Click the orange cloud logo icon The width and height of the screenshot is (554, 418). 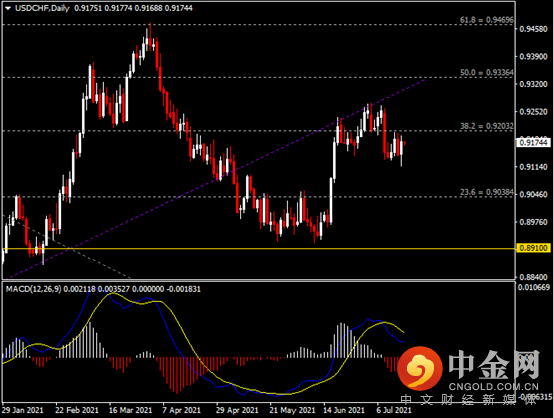pos(420,368)
